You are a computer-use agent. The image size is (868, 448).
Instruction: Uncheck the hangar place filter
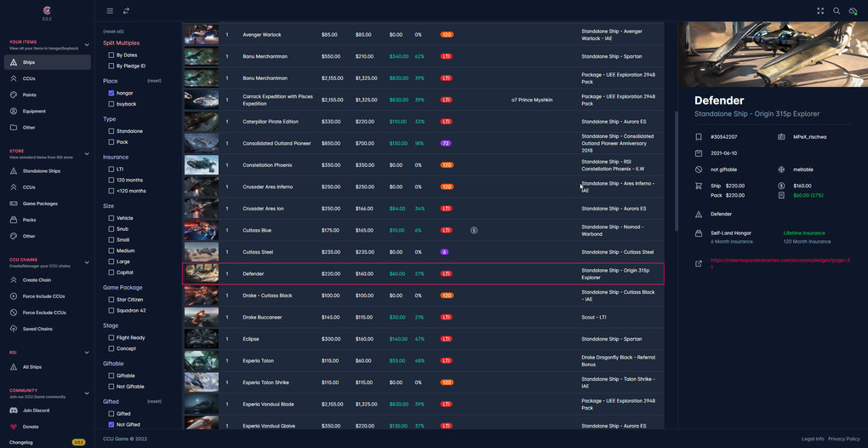[111, 93]
